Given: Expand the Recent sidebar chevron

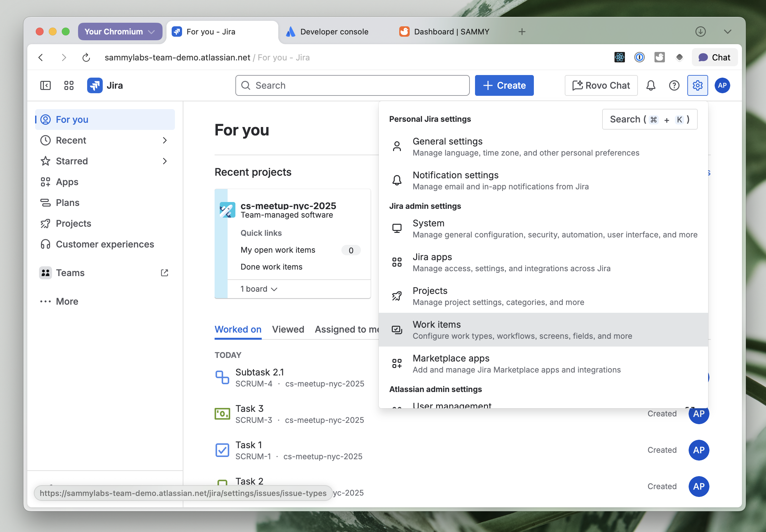Looking at the screenshot, I should click(x=165, y=140).
